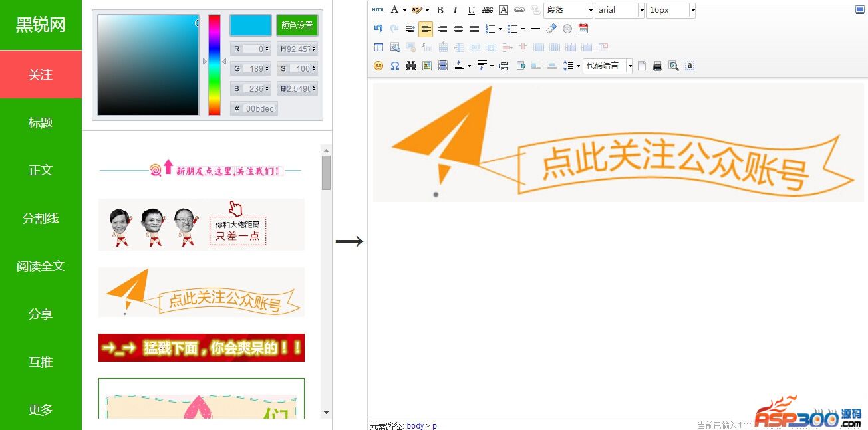Screen dimensions: 868x430
Task: Undo the last edit
Action: coord(378,29)
